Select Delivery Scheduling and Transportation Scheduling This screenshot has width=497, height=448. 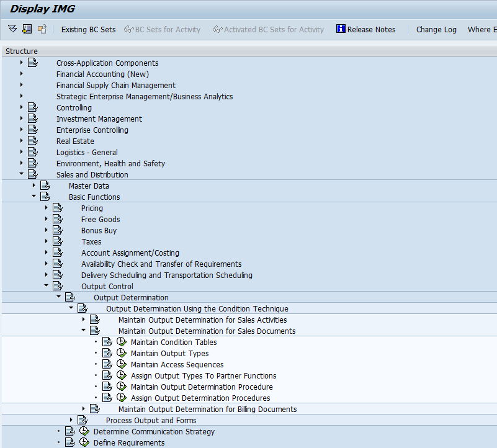pyautogui.click(x=167, y=275)
